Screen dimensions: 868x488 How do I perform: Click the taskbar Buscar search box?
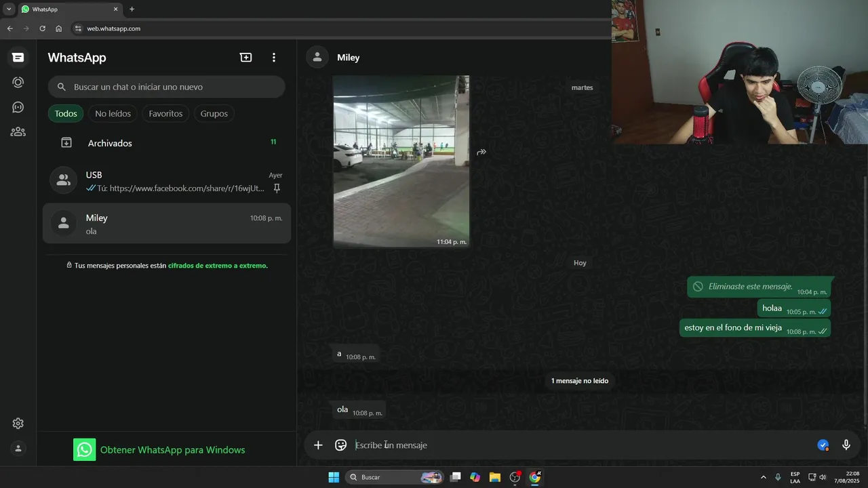pyautogui.click(x=395, y=477)
